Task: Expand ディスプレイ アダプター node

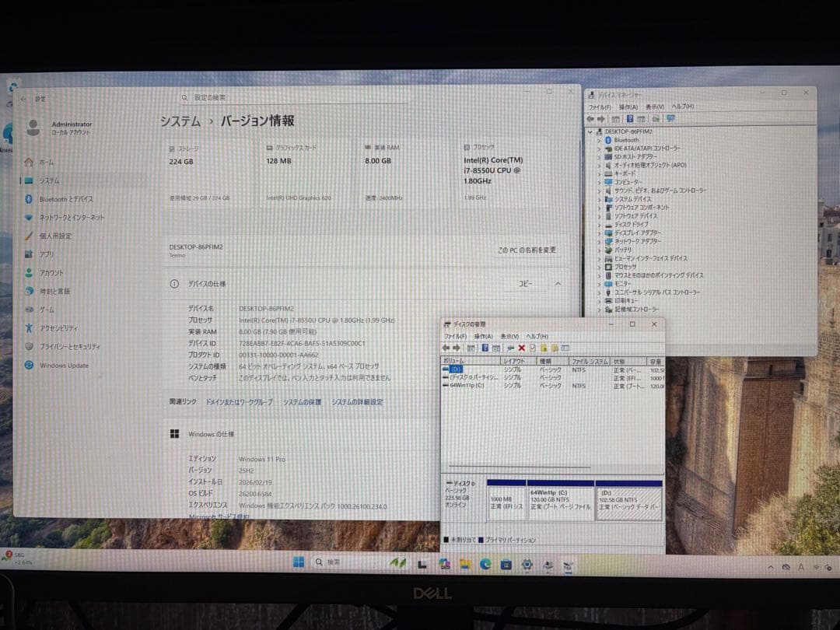Action: (x=599, y=233)
